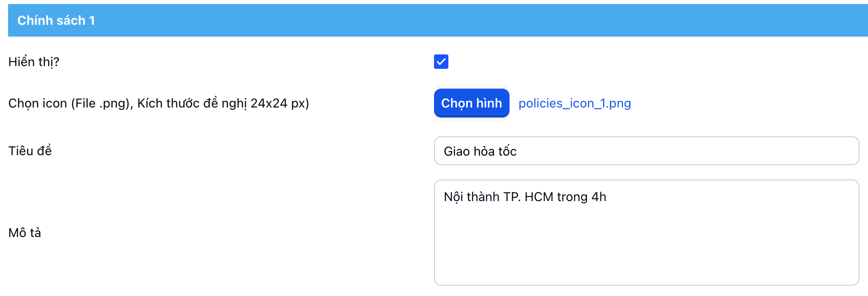
Task: Click the word "Nội" in description box
Action: pos(453,197)
